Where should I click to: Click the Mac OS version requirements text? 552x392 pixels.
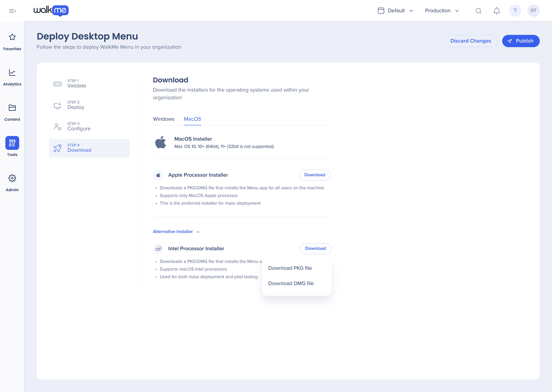[x=224, y=146]
